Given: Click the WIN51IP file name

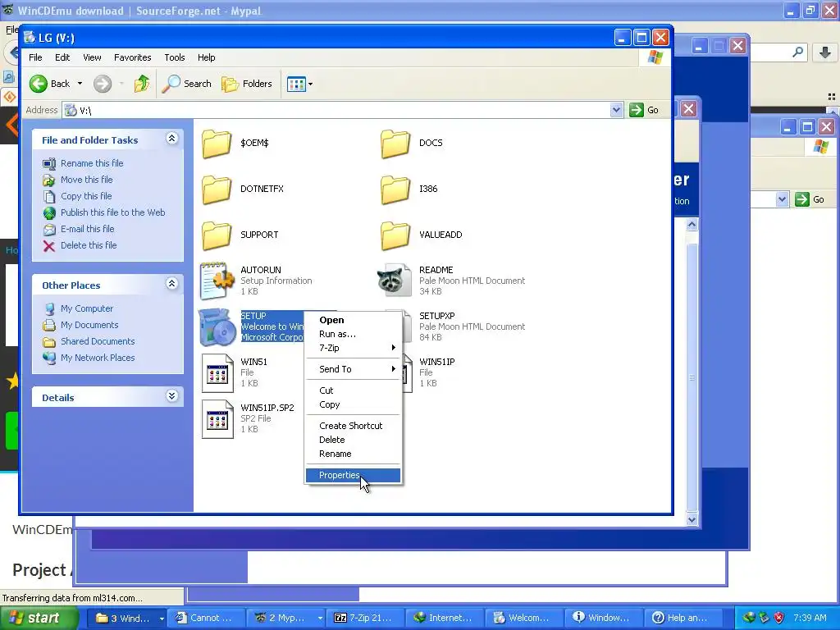Looking at the screenshot, I should click(x=436, y=362).
